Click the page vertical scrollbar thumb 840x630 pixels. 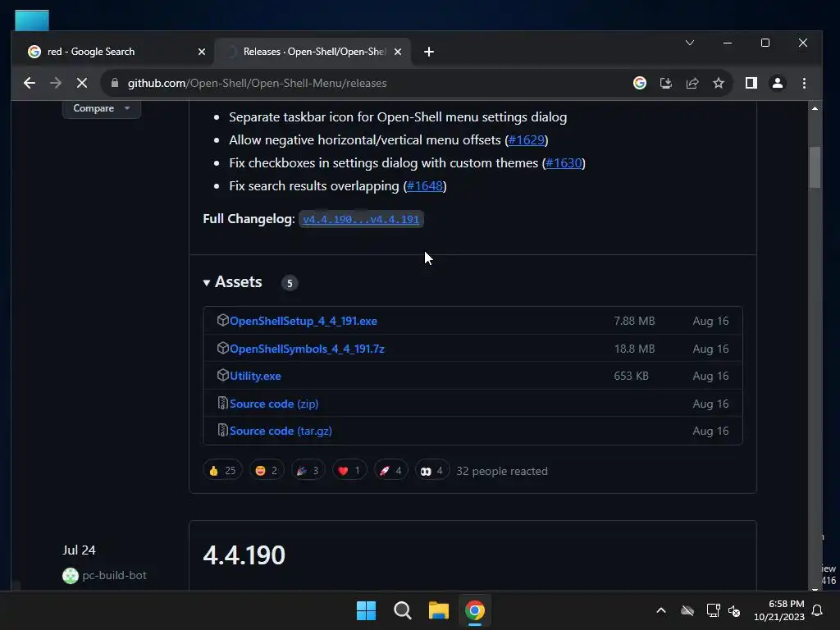click(x=815, y=167)
